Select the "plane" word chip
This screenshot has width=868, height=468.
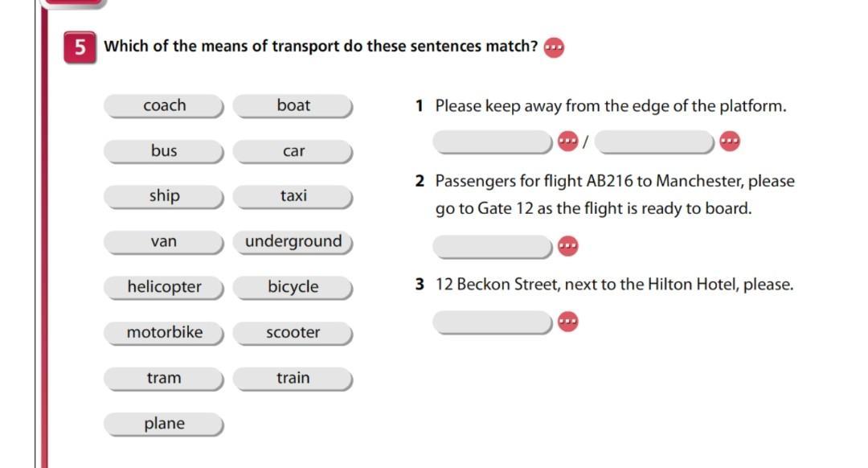[164, 424]
